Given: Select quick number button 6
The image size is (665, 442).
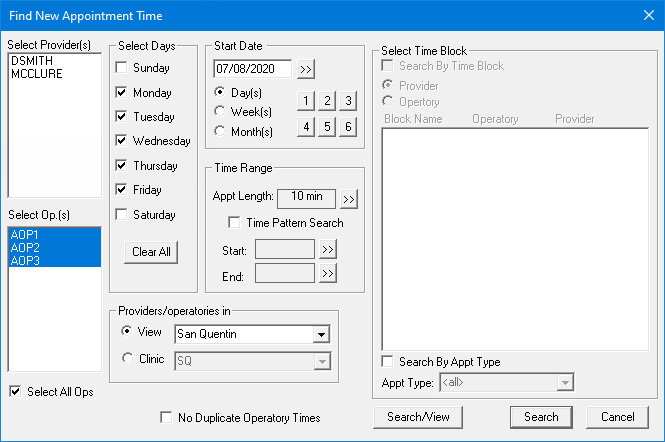Looking at the screenshot, I should [348, 127].
